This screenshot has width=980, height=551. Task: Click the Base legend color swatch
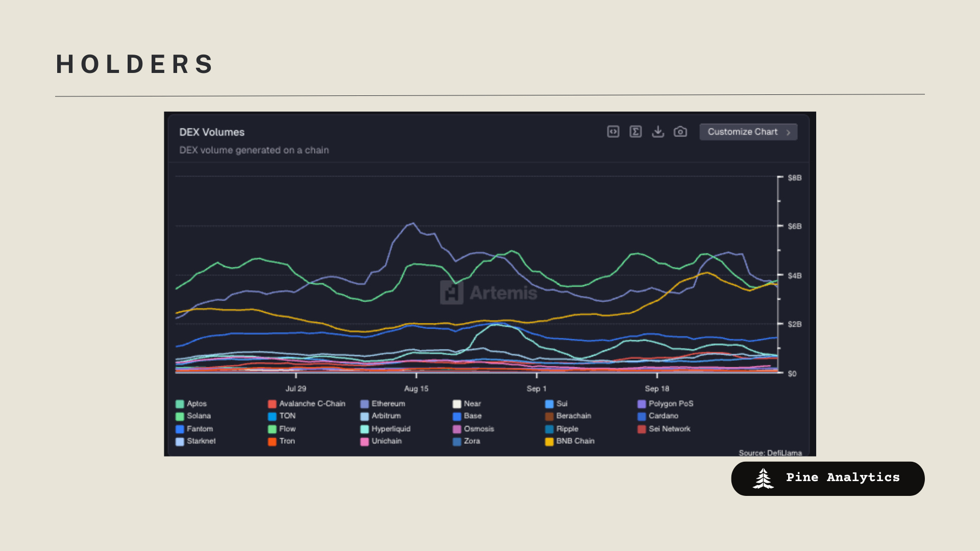[x=457, y=416]
